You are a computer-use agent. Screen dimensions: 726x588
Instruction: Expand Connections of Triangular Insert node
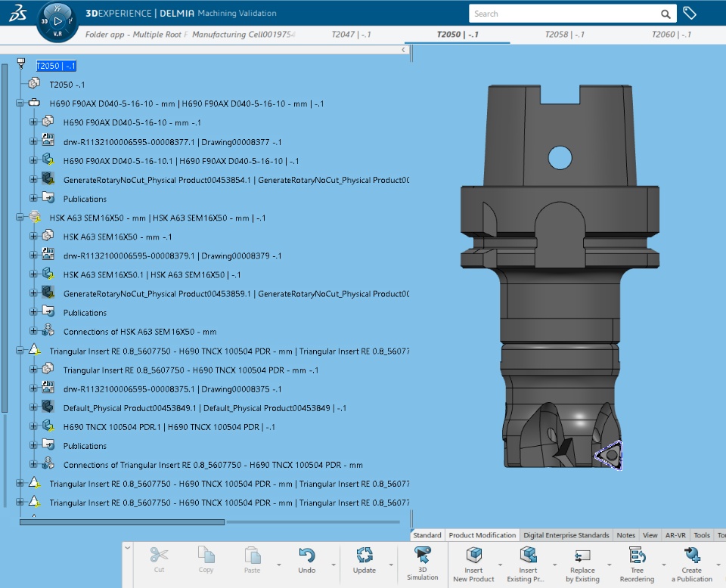click(33, 464)
